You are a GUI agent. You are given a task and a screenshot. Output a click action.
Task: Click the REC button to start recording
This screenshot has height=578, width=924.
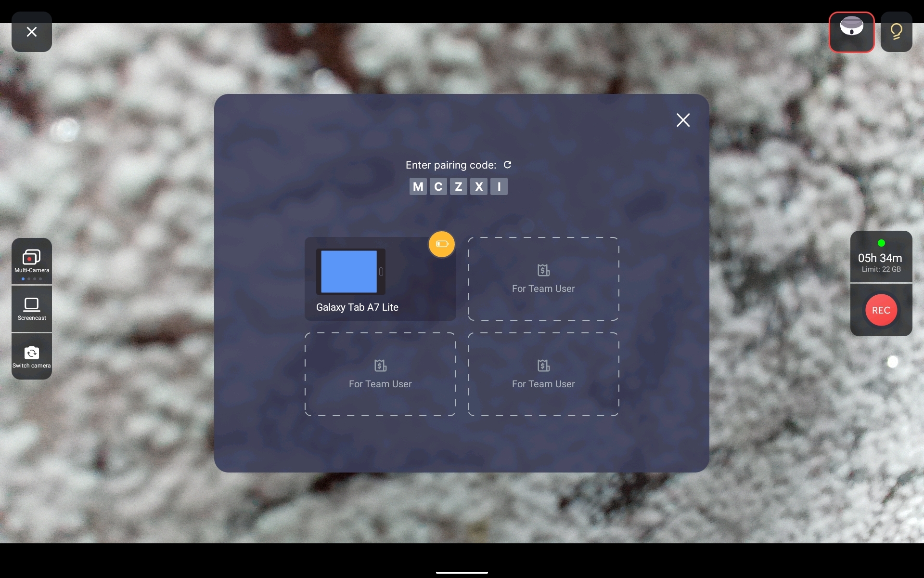click(882, 310)
